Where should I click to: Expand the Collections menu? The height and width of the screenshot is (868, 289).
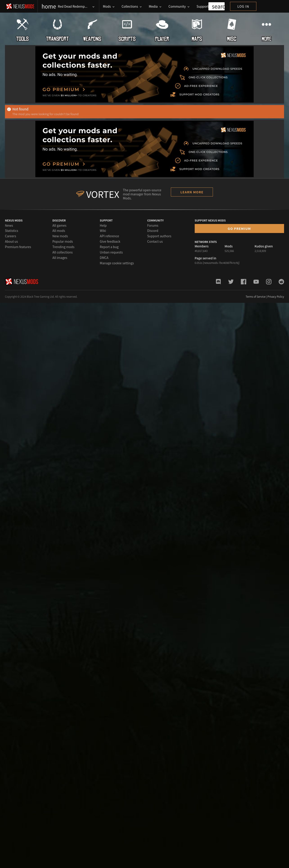pos(131,6)
